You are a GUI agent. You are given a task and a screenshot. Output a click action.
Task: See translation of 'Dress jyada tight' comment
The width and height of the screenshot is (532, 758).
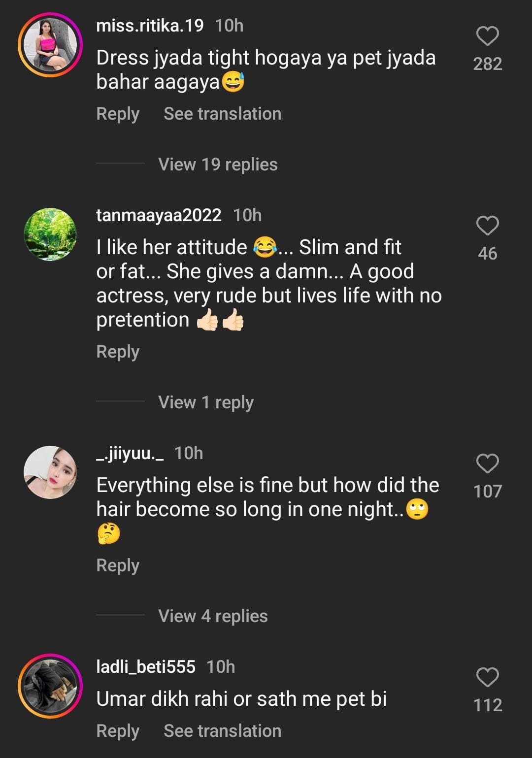coord(222,114)
